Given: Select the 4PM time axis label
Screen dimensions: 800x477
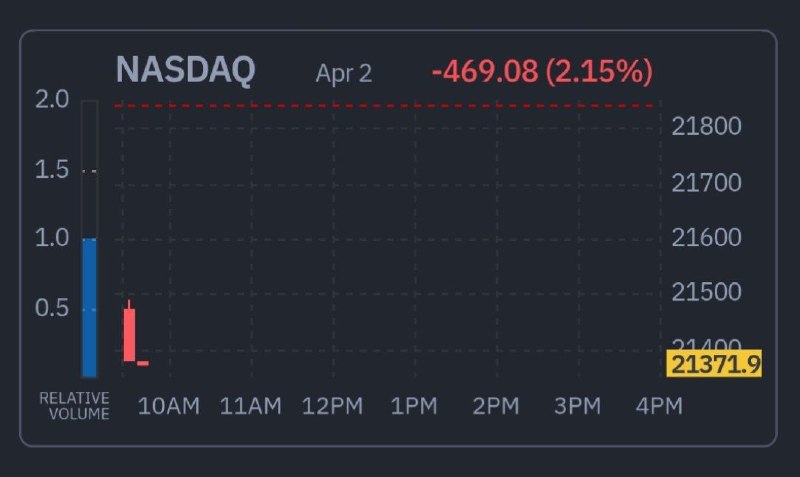Looking at the screenshot, I should coord(659,406).
